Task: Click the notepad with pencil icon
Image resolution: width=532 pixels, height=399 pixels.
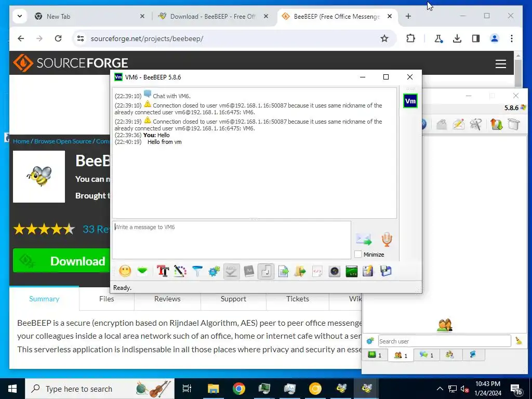Action: tap(368, 271)
